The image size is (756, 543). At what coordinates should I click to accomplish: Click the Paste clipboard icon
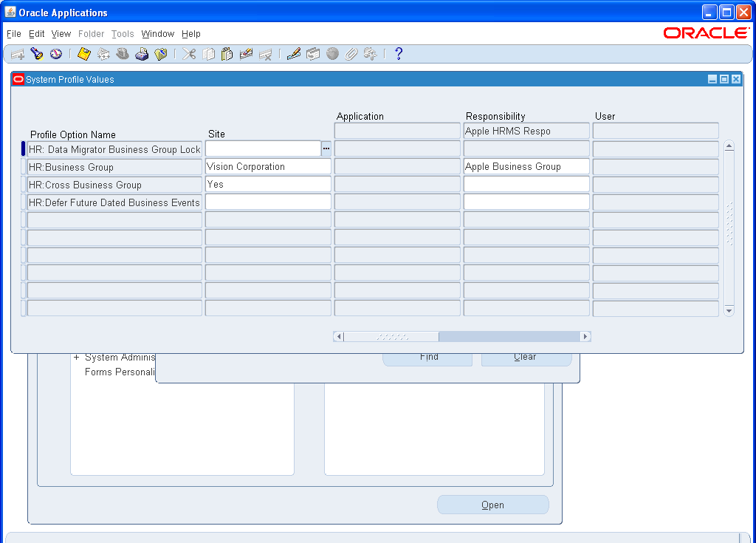227,53
